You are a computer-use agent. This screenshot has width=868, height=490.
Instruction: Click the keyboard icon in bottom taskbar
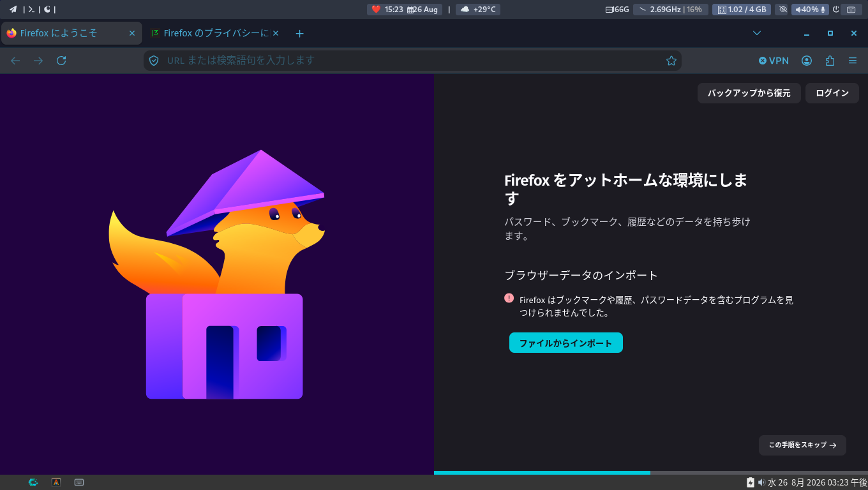pyautogui.click(x=79, y=482)
